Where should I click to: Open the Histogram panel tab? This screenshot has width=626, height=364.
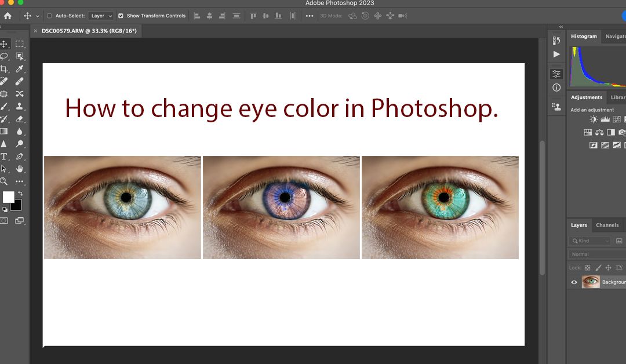pos(584,36)
